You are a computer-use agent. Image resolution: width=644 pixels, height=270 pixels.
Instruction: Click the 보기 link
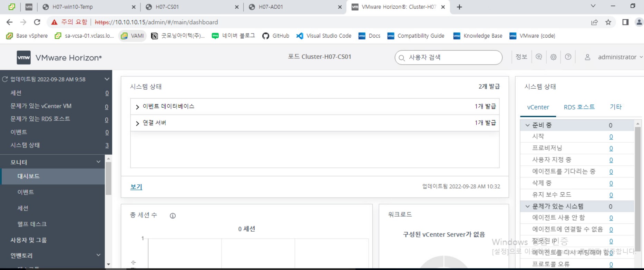click(136, 186)
